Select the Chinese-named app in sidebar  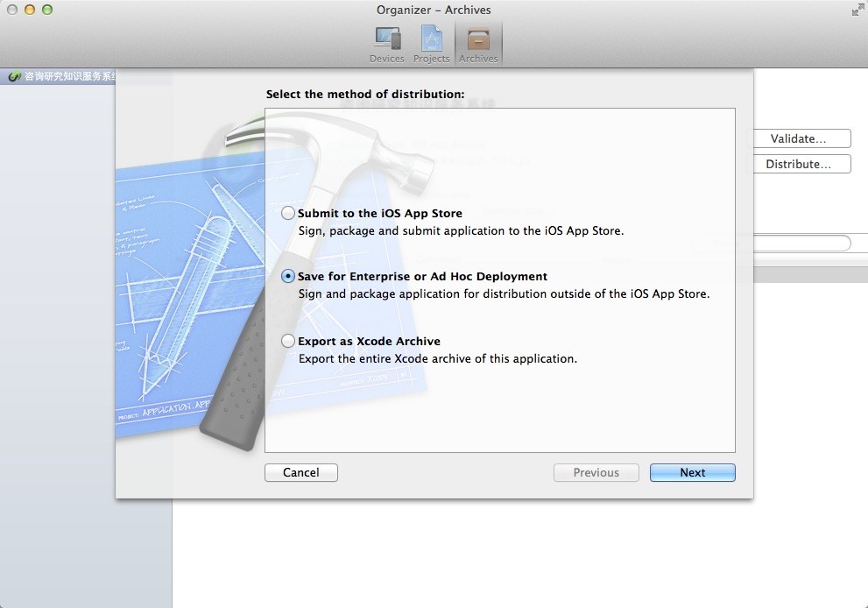[x=70, y=76]
